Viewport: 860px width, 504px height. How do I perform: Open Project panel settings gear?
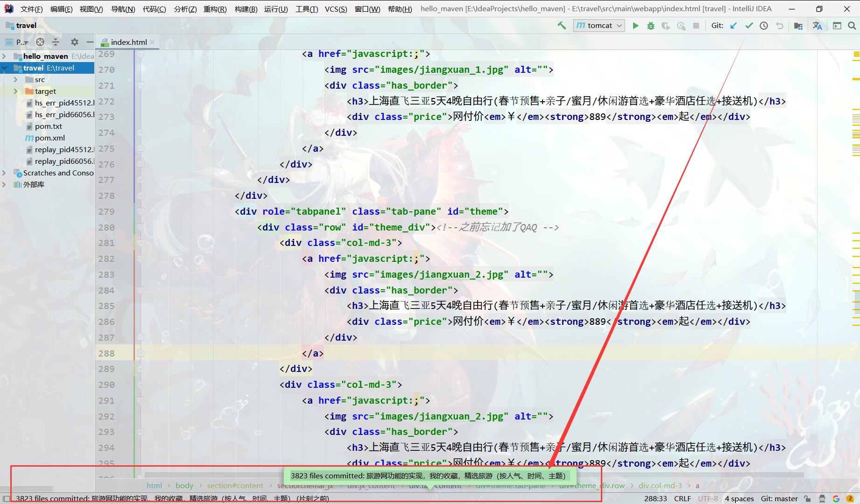[74, 42]
